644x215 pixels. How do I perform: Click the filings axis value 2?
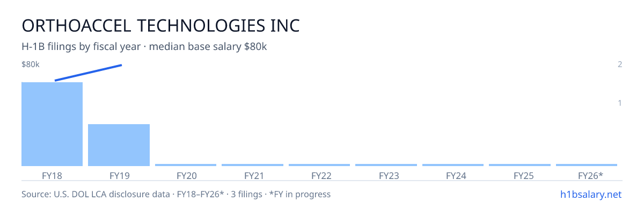point(620,64)
